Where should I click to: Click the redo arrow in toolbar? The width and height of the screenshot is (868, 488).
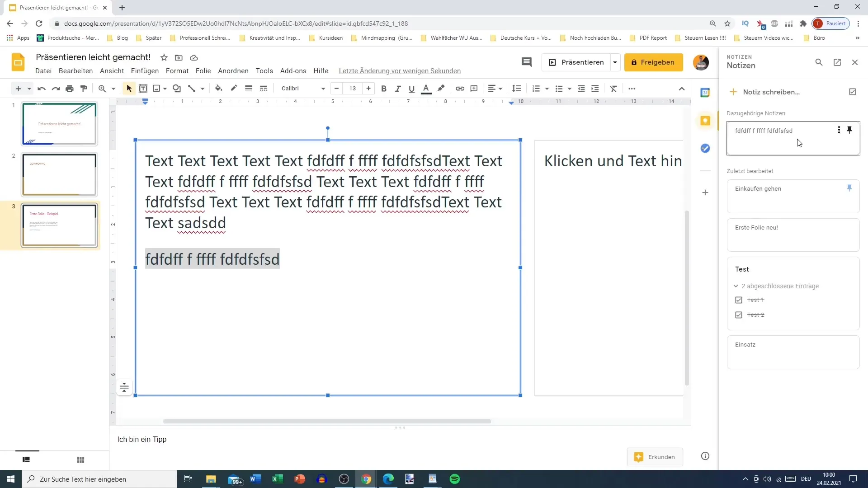[56, 89]
